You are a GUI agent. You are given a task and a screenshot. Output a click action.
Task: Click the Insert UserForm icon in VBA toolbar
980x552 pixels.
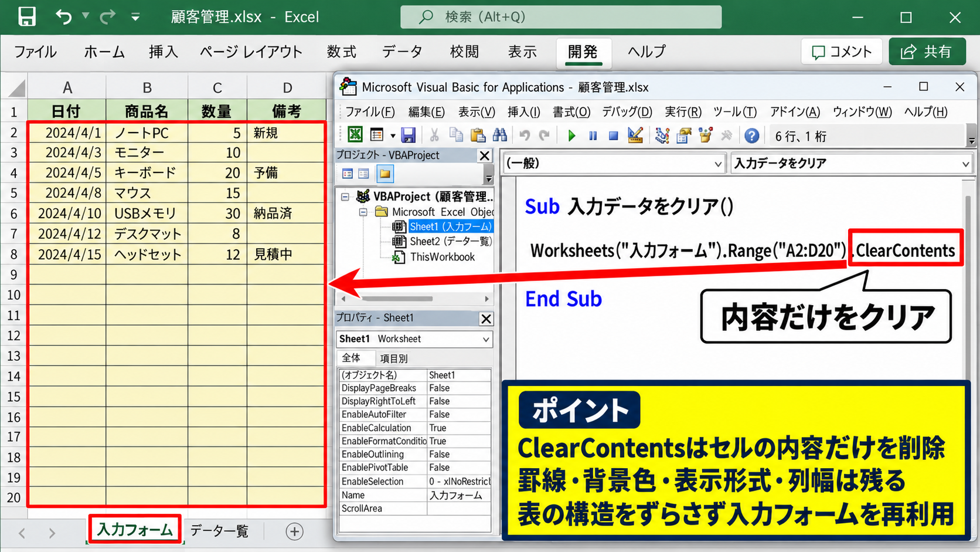click(x=377, y=136)
